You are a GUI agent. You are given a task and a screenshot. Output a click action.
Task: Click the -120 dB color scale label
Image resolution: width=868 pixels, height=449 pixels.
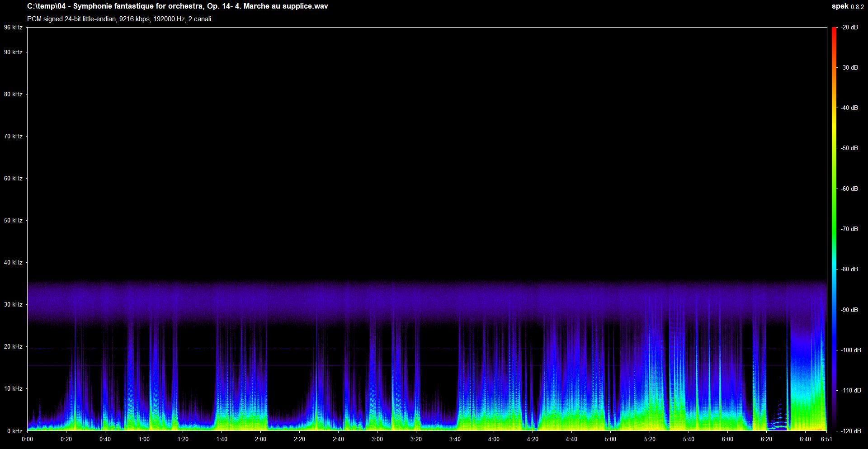(851, 430)
